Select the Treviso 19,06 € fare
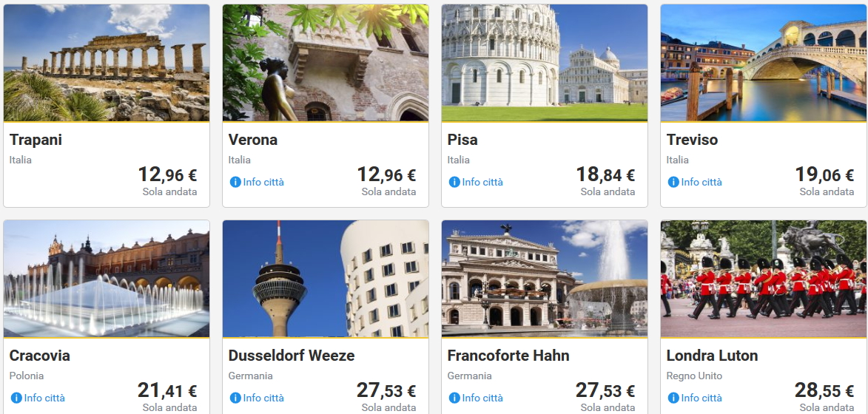The height and width of the screenshot is (414, 868). 824,174
